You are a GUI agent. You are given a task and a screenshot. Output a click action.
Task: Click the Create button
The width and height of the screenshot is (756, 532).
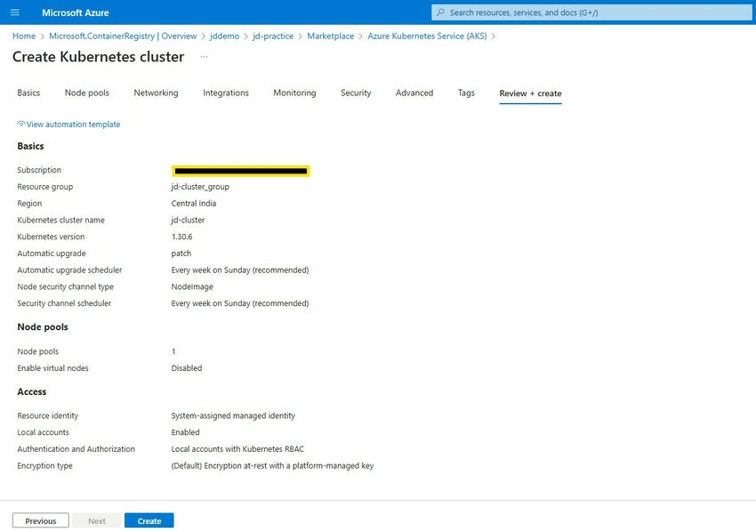point(149,521)
